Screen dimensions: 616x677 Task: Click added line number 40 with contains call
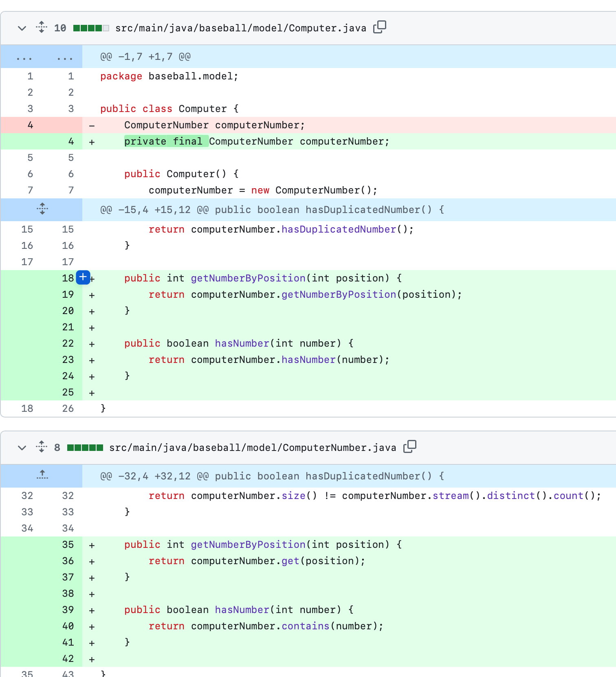(x=68, y=626)
